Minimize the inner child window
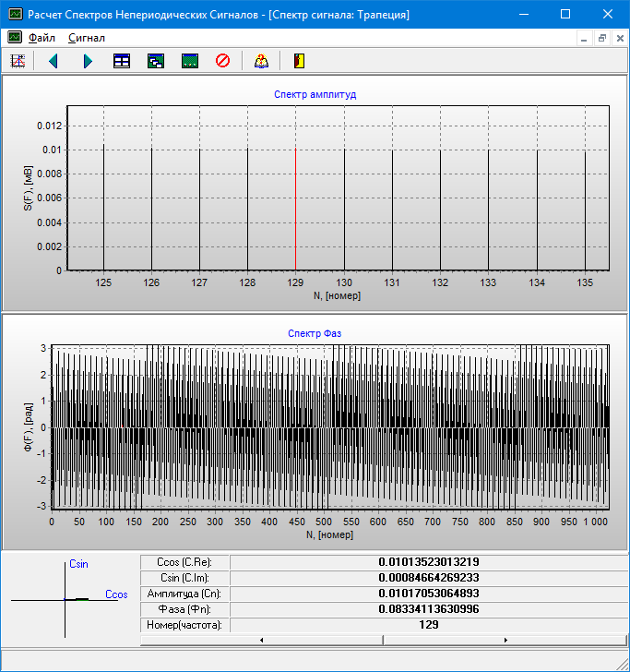630x672 pixels. 584,38
